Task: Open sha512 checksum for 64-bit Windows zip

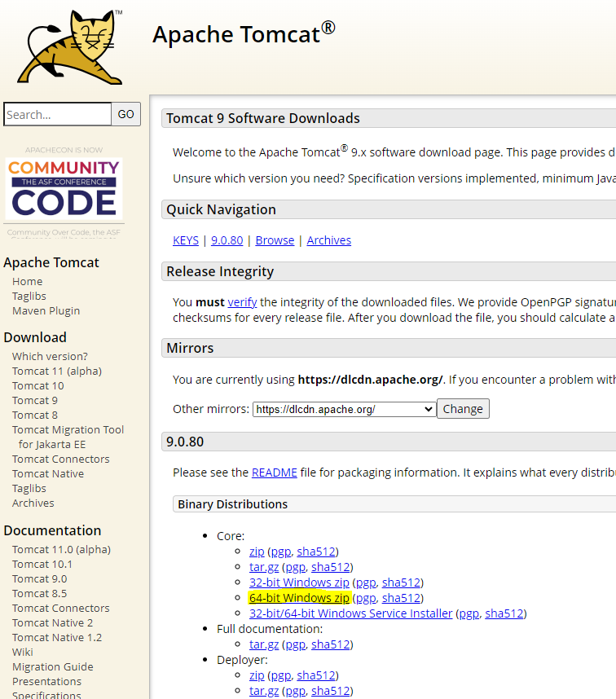Action: (x=401, y=598)
